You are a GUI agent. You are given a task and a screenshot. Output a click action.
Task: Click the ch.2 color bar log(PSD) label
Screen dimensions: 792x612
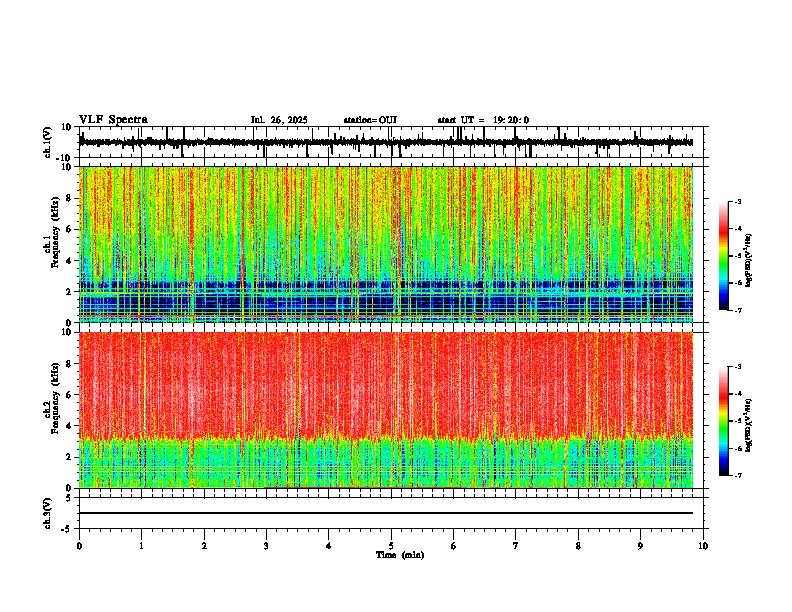tap(749, 425)
